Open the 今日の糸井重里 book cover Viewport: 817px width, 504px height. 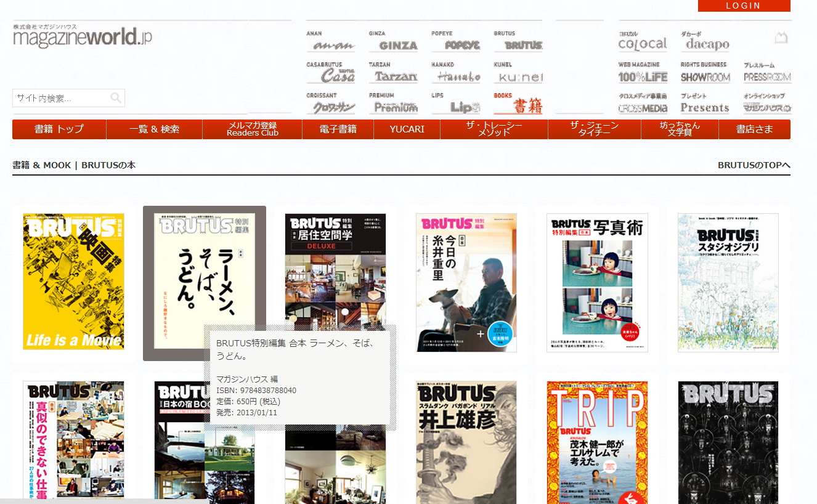(x=466, y=283)
